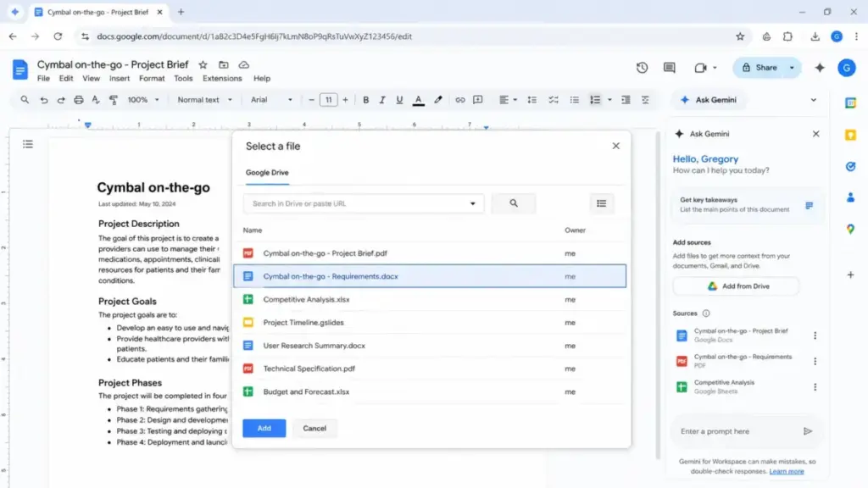Check the cloud save status icon
Image resolution: width=868 pixels, height=488 pixels.
pyautogui.click(x=243, y=64)
